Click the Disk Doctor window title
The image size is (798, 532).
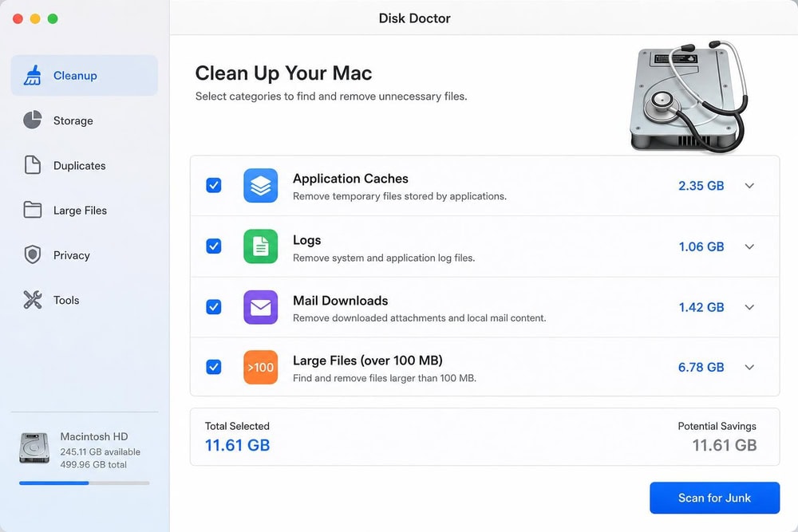[x=414, y=18]
